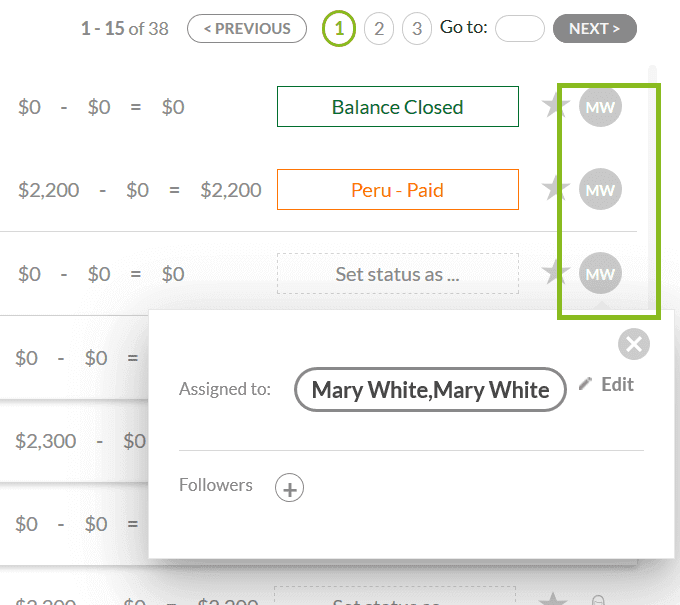Screen dimensions: 680x605
Task: Click the PREVIOUS page button
Action: [x=246, y=29]
